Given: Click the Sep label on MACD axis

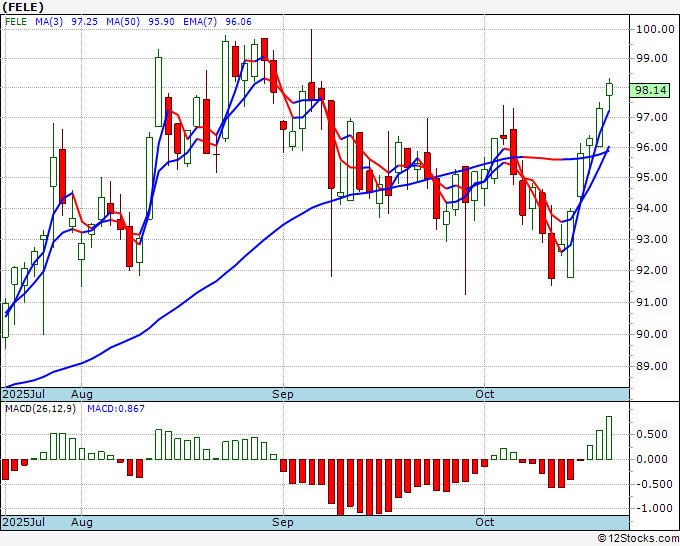Looking at the screenshot, I should [283, 522].
